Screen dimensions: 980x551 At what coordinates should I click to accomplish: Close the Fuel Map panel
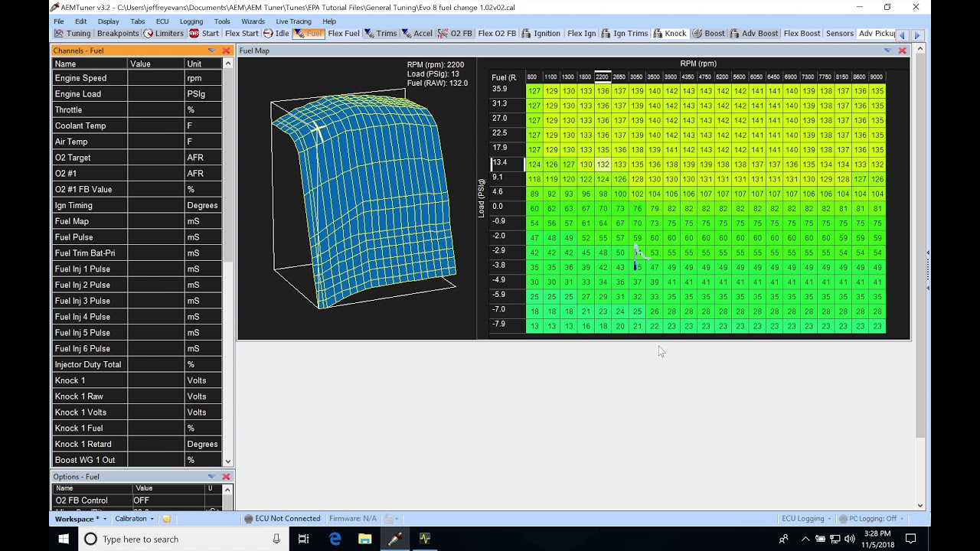coord(902,51)
